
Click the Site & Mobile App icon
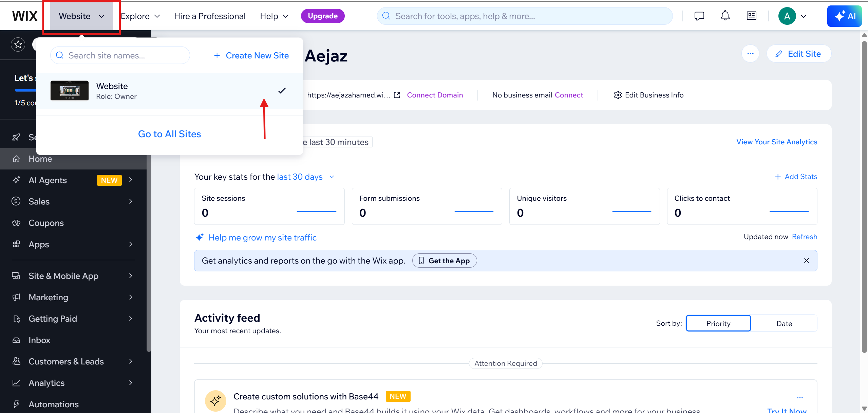pos(16,276)
